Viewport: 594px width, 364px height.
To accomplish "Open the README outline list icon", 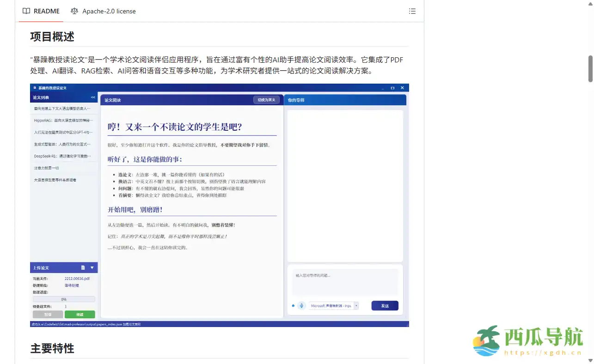I will [412, 11].
